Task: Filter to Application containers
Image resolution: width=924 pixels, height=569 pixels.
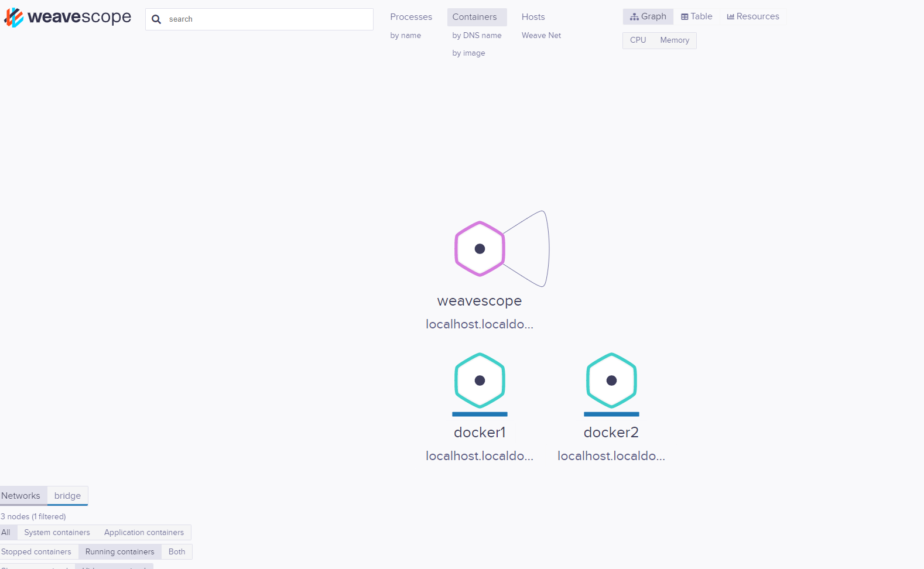Action: tap(144, 532)
